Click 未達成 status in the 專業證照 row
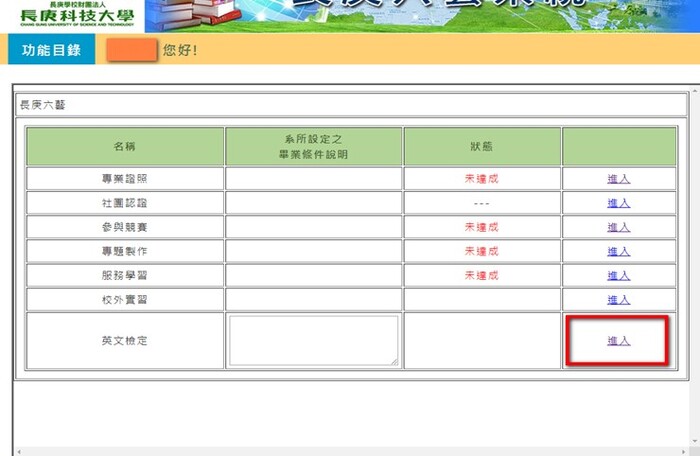Image resolution: width=700 pixels, height=456 pixels. pos(482,179)
